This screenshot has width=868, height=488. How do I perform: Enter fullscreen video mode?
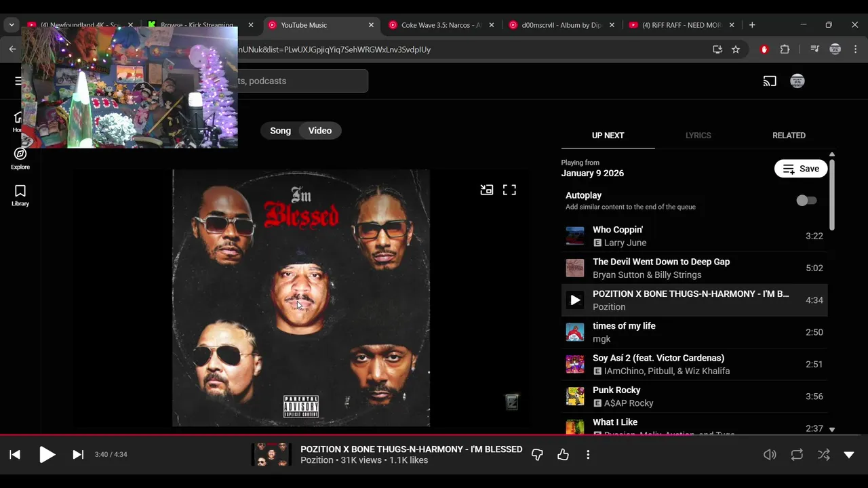pyautogui.click(x=509, y=190)
